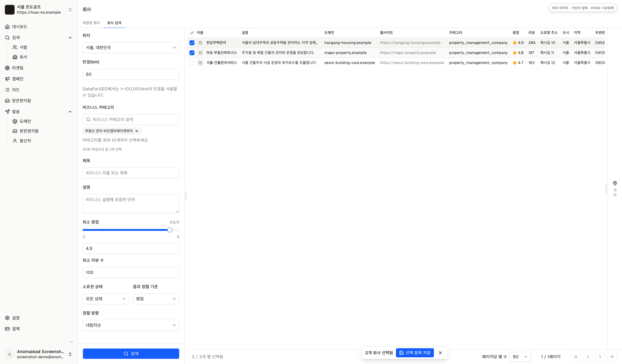The width and height of the screenshot is (622, 364).
Task: Click the map pin icon on right edge
Action: click(x=615, y=183)
